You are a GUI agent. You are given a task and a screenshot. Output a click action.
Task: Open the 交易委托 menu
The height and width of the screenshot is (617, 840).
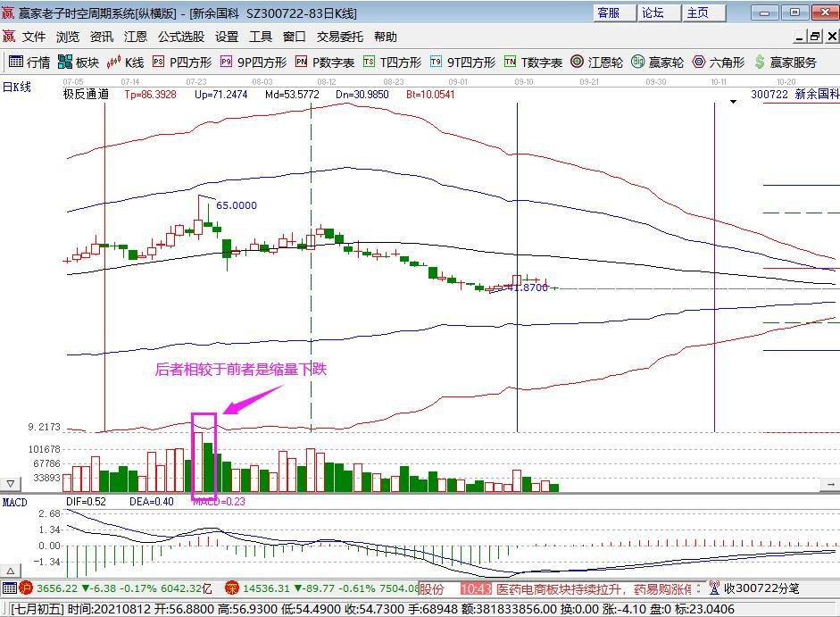pos(339,37)
